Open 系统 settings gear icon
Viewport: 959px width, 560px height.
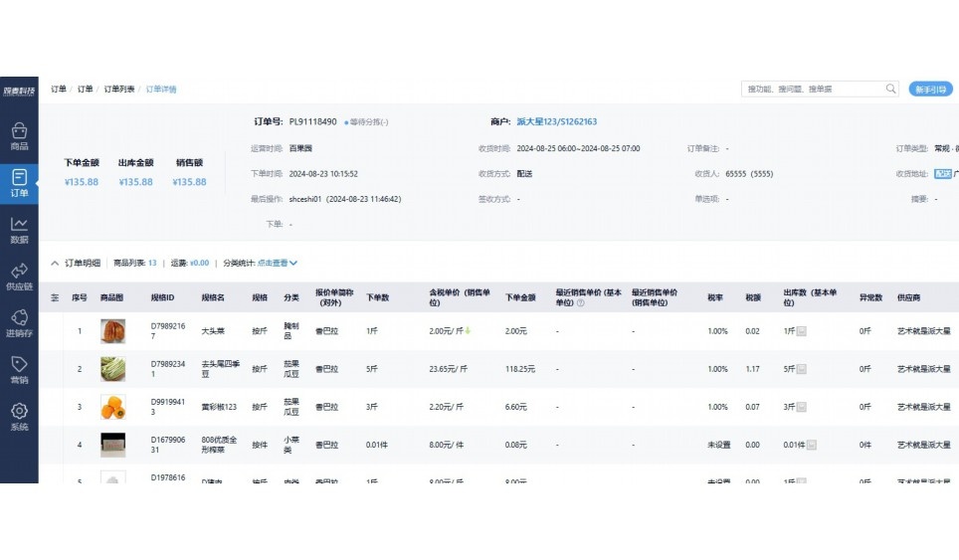click(19, 416)
